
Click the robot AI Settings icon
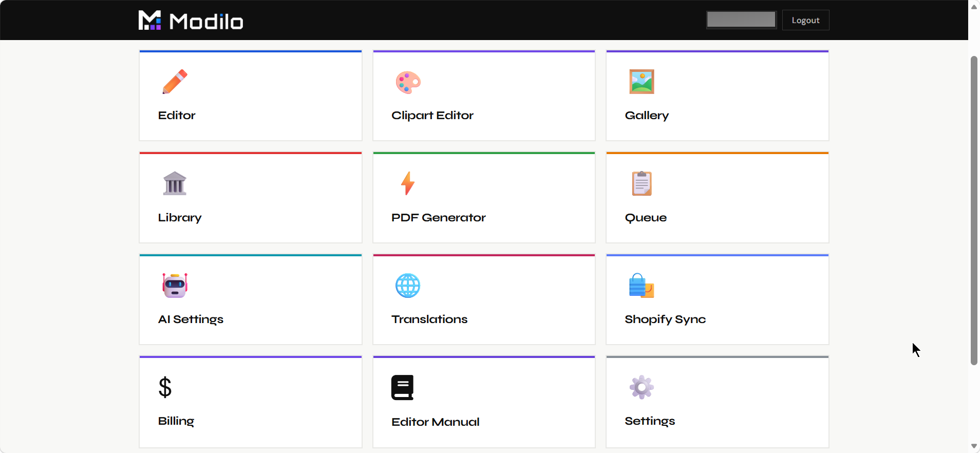(175, 285)
